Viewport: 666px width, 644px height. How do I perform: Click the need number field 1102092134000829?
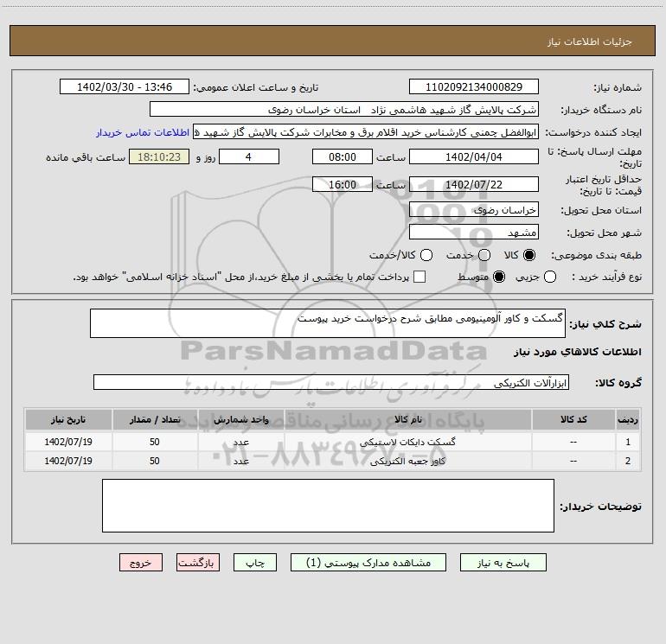[x=474, y=86]
